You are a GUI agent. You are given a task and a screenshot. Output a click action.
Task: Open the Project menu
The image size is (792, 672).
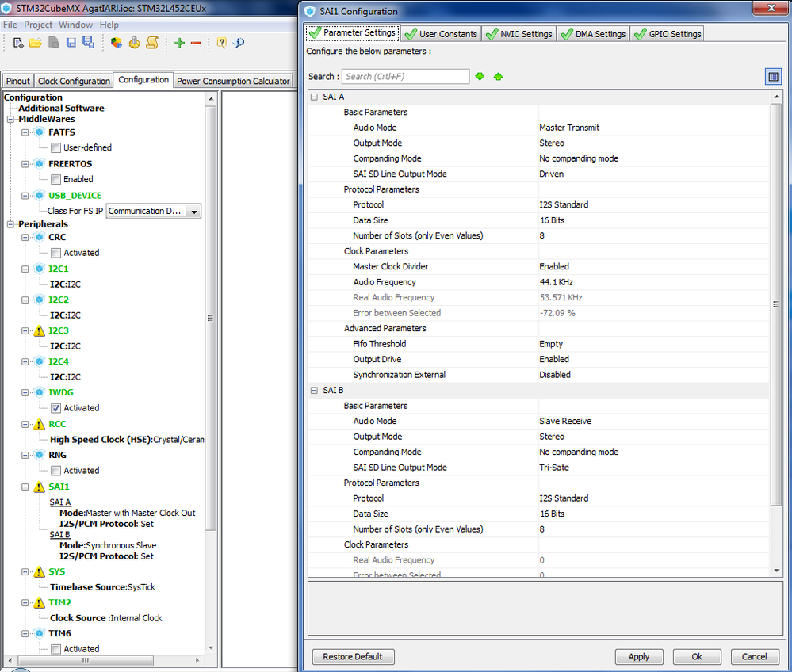pyautogui.click(x=38, y=25)
